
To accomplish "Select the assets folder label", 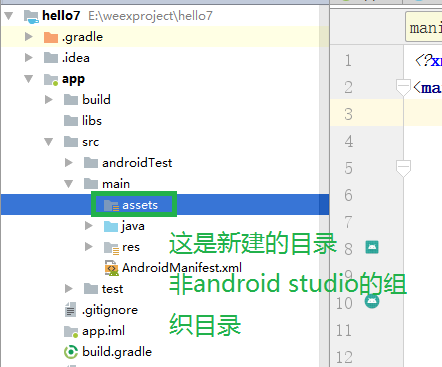I will click(140, 205).
